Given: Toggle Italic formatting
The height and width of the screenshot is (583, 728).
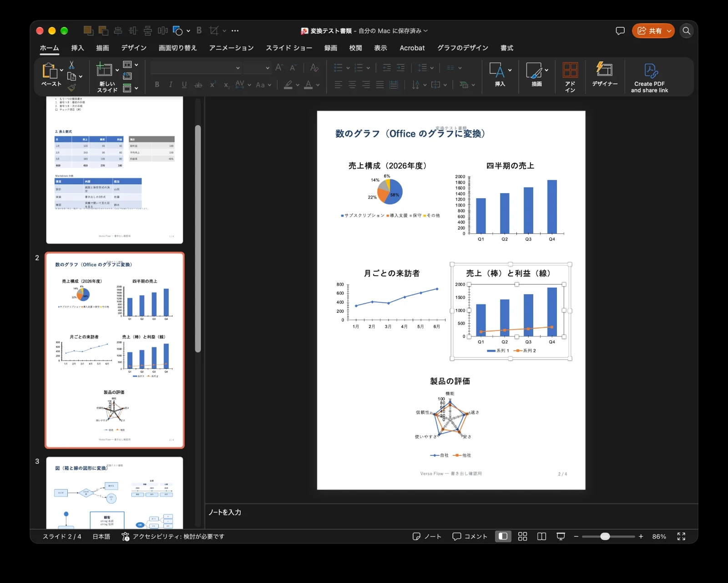Looking at the screenshot, I should point(171,85).
